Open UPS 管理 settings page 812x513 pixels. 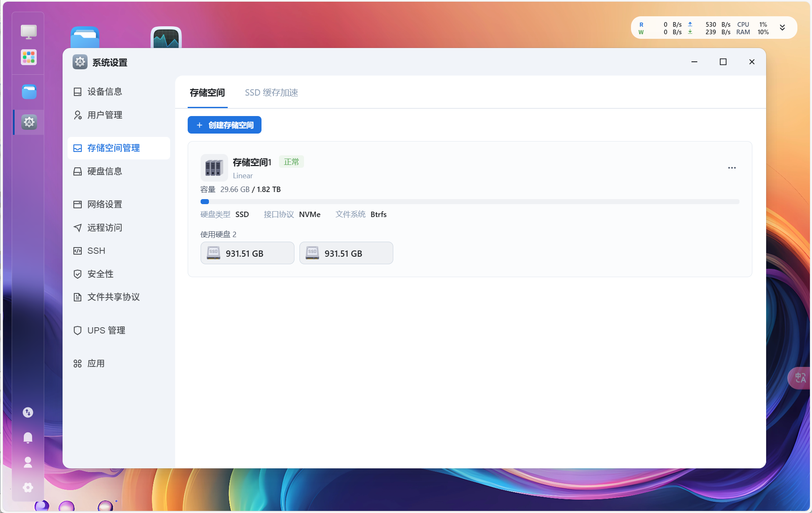(106, 330)
